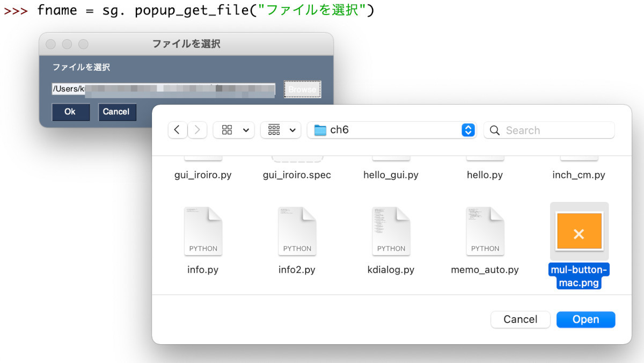Click the Search field
Image resolution: width=644 pixels, height=363 pixels.
(x=553, y=130)
